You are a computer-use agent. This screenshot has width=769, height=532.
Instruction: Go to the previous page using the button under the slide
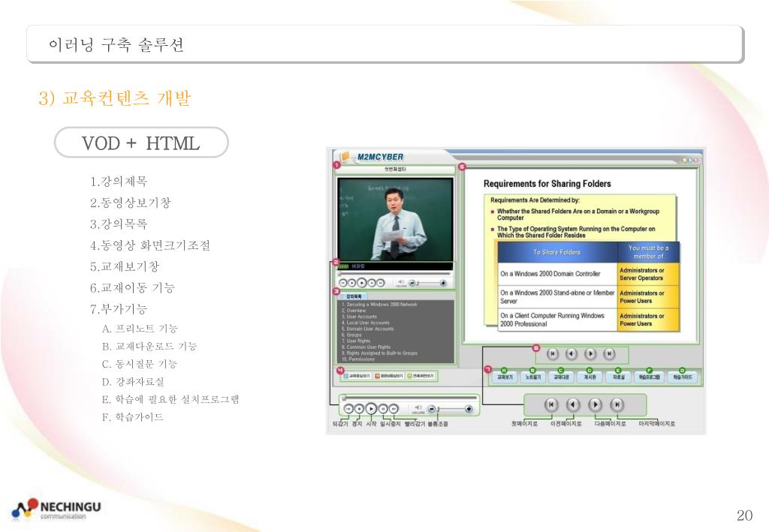click(571, 353)
